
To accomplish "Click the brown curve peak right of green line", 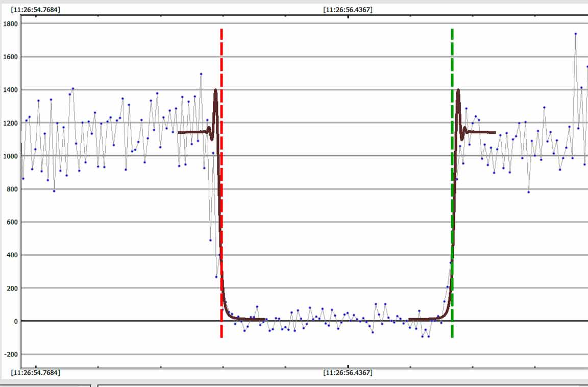I will point(458,91).
